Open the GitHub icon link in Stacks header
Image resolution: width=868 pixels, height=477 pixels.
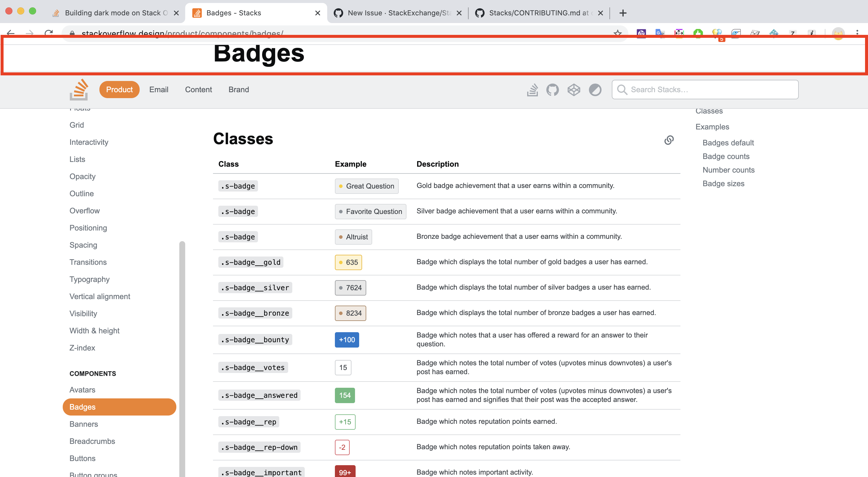553,90
